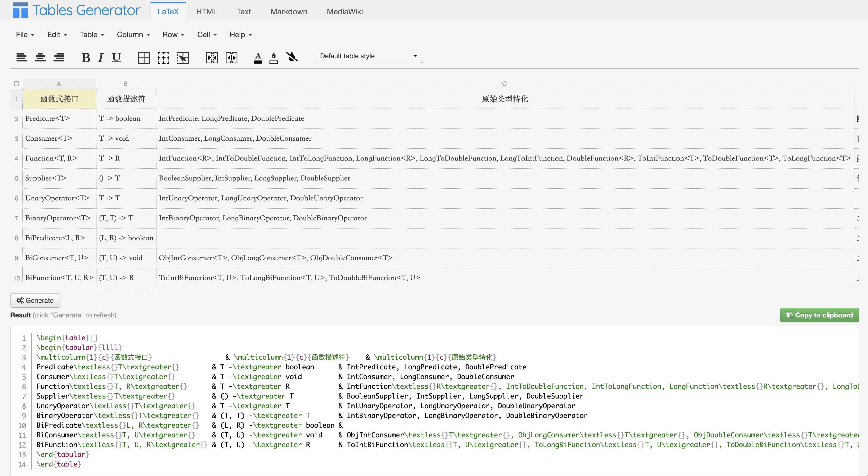Click the all borders icon
Viewport: 868px width, 476px height.
point(144,58)
